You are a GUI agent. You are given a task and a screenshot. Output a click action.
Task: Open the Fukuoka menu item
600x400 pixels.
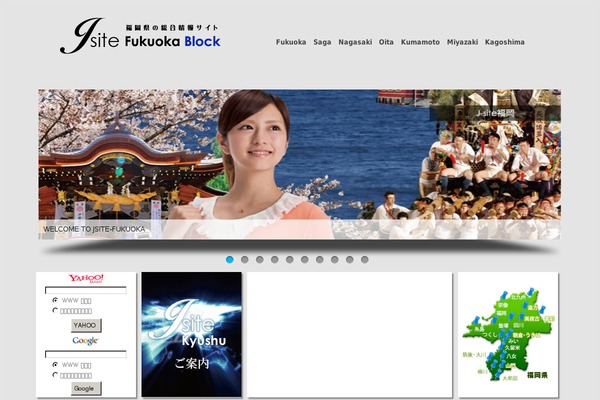291,42
